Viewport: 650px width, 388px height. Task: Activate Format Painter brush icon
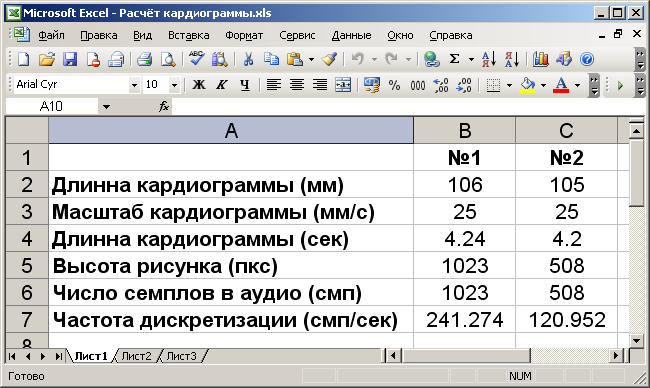pos(329,59)
